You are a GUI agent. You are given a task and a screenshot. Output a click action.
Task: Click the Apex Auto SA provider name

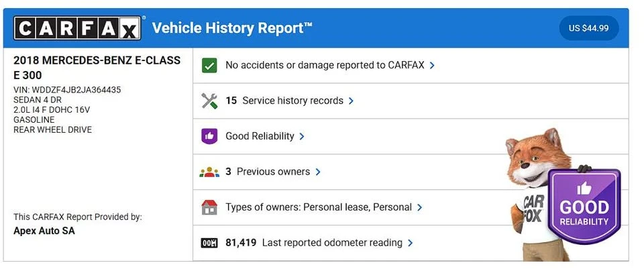(44, 231)
